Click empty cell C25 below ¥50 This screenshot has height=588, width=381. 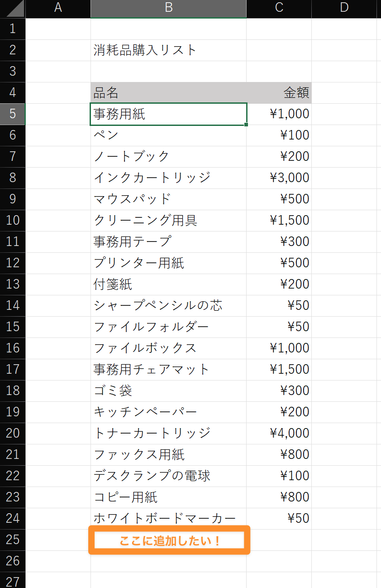point(279,540)
